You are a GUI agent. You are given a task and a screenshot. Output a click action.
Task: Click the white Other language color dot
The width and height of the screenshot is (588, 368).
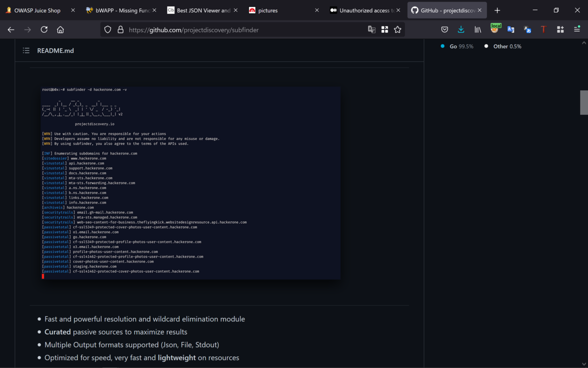[x=486, y=46]
